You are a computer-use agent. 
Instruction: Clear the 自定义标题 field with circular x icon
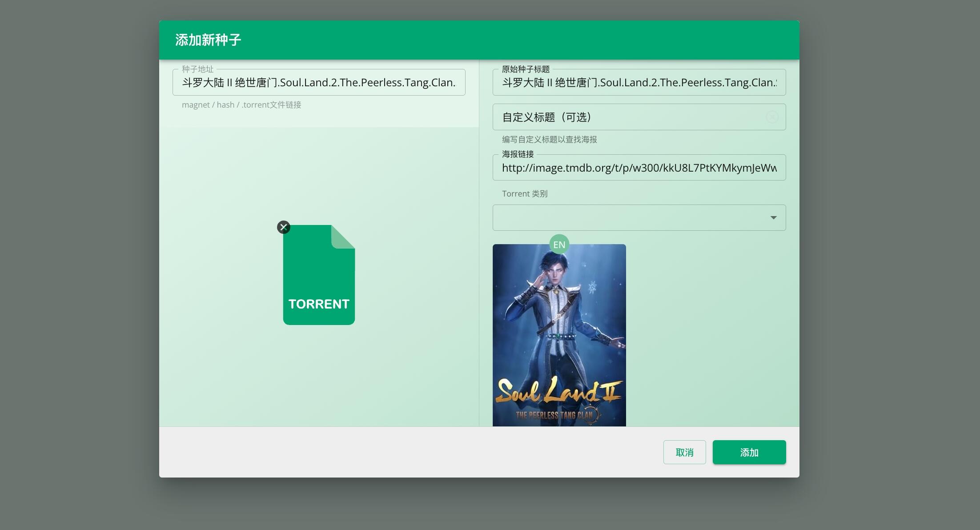click(772, 117)
